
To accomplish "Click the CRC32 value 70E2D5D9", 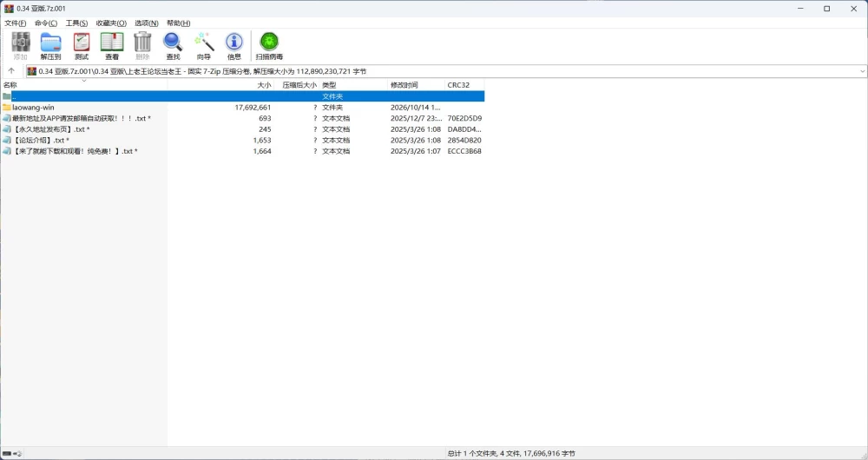I will tap(464, 118).
